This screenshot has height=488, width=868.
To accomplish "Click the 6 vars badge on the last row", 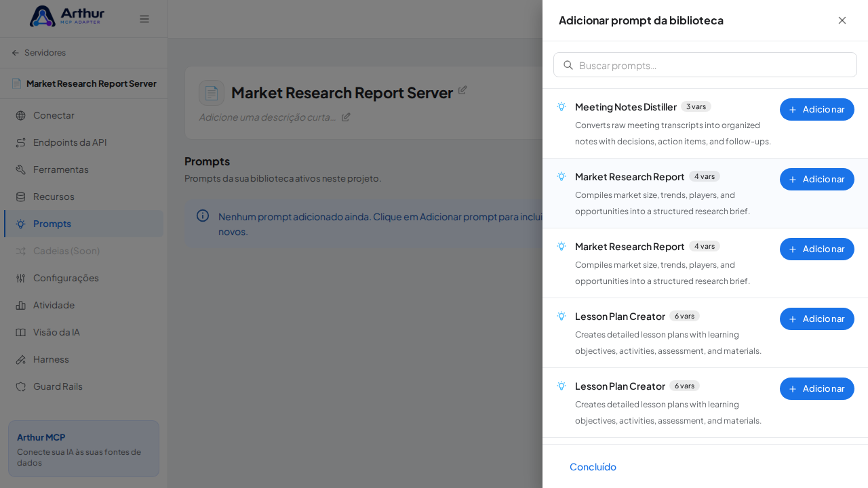I will 684,386.
